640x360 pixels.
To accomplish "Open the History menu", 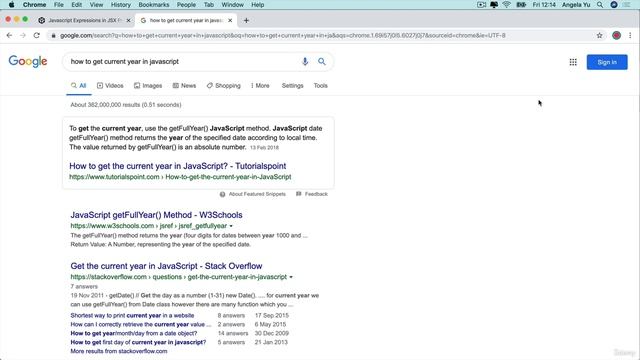I will (x=121, y=5).
